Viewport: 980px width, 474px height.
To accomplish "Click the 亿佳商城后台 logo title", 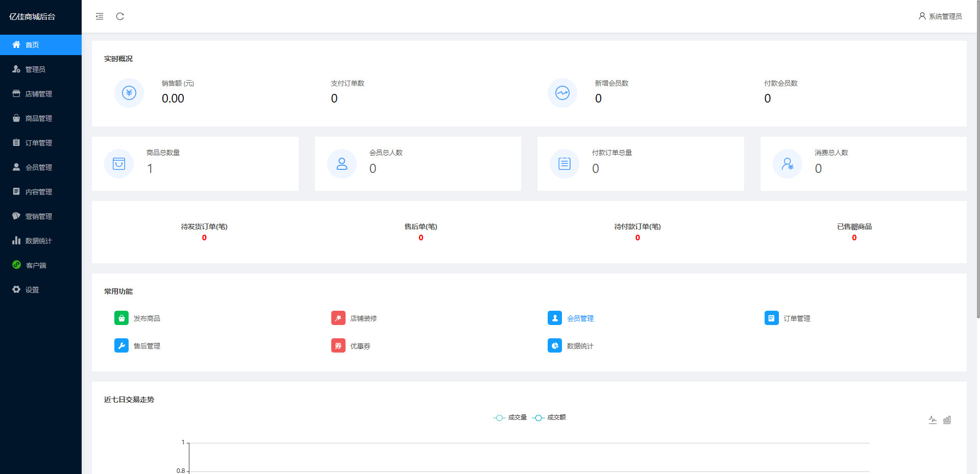I will click(x=32, y=16).
